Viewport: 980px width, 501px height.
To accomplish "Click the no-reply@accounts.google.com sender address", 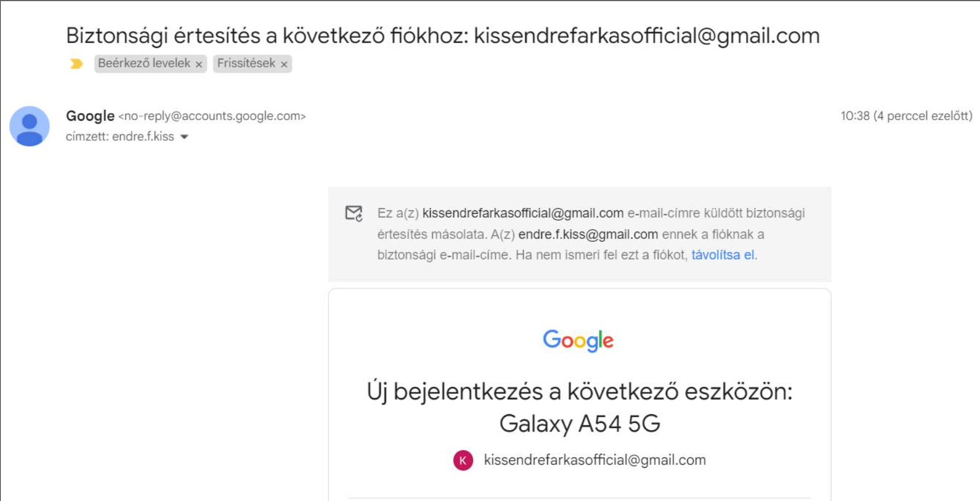I will [x=212, y=116].
